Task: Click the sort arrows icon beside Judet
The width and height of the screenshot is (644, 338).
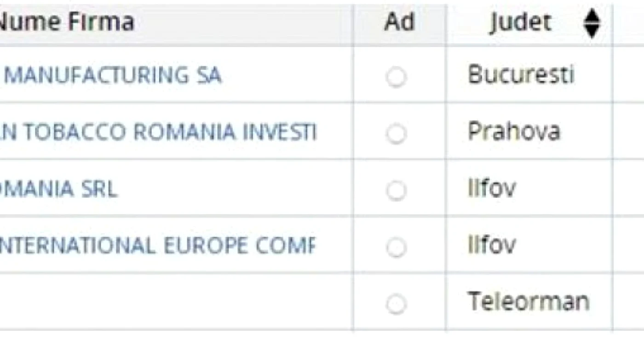Action: click(x=592, y=23)
